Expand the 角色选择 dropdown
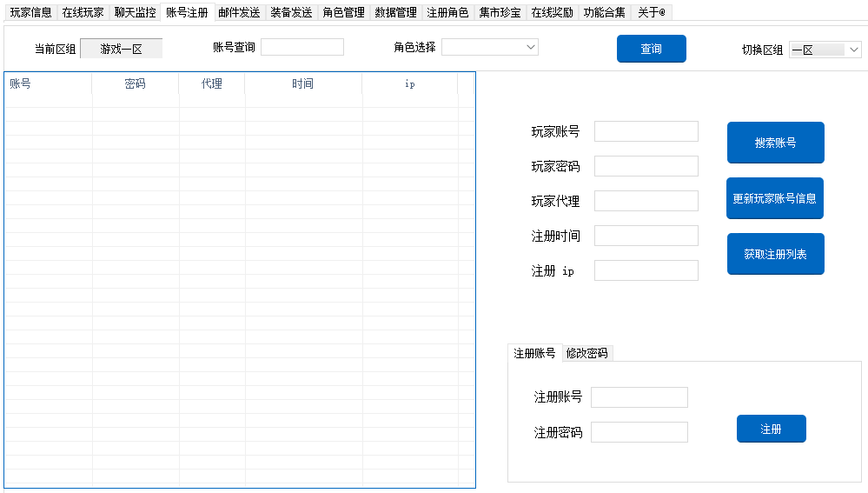The height and width of the screenshot is (493, 868). (490, 47)
